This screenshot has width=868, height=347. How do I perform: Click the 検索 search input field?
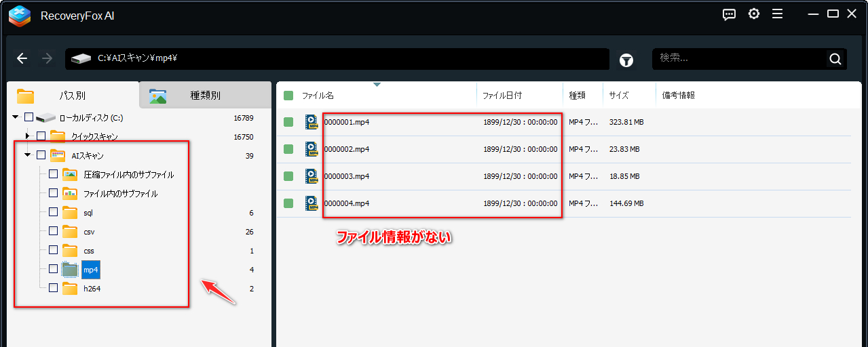pyautogui.click(x=740, y=58)
